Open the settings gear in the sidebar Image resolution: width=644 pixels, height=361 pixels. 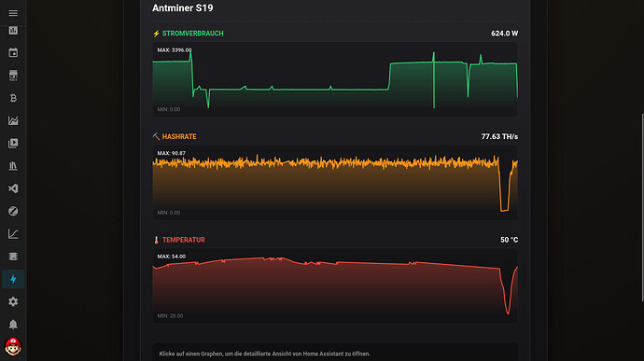[13, 301]
